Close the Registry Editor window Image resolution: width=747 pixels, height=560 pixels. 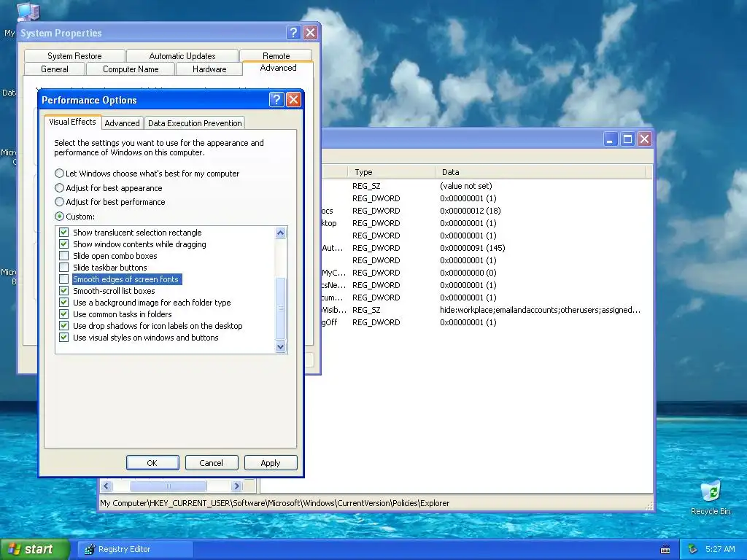point(645,139)
